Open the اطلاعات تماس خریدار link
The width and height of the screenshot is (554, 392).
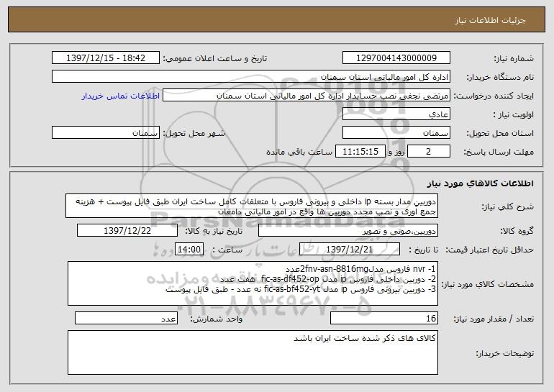(121, 96)
